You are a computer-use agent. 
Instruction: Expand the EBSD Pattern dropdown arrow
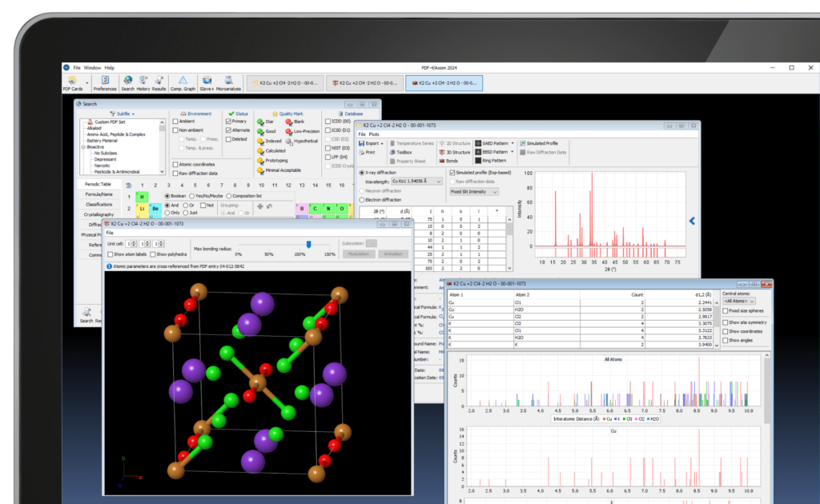pyautogui.click(x=512, y=152)
